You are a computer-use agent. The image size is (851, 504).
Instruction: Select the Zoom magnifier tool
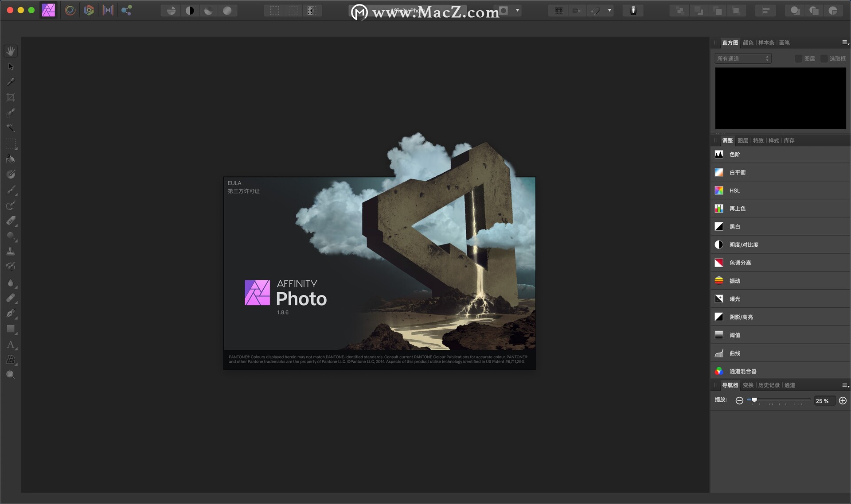(x=11, y=375)
